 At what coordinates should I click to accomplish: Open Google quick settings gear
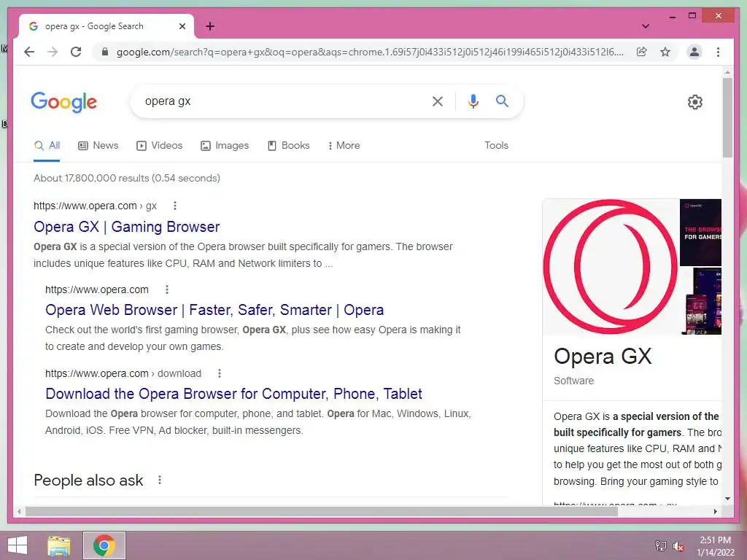click(x=694, y=102)
